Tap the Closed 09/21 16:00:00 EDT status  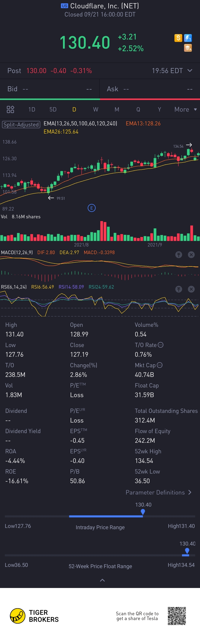click(100, 14)
